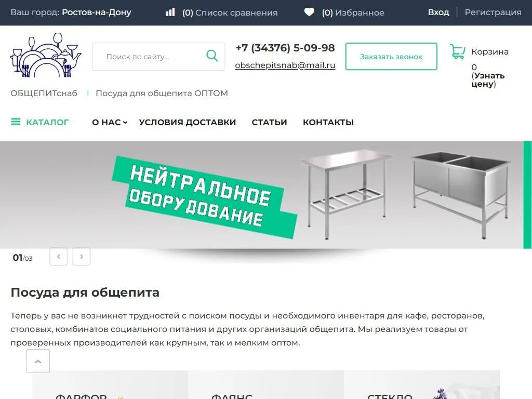Focus the Поиск по сайту search field
This screenshot has height=399, width=532.
pyautogui.click(x=149, y=57)
